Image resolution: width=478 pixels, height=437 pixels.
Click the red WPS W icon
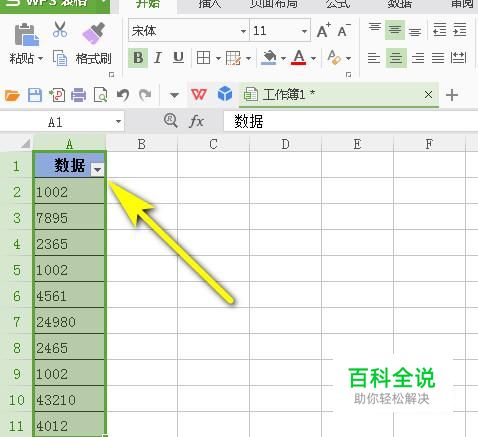(199, 95)
